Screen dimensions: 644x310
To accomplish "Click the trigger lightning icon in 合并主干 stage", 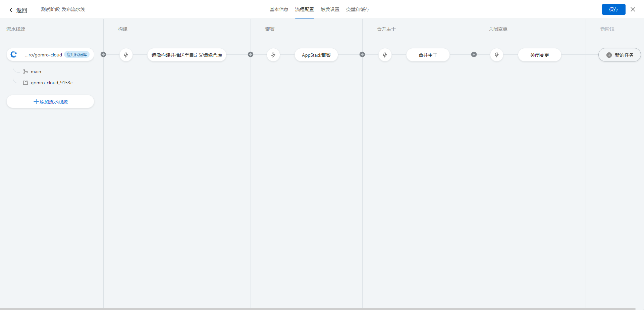I will [x=385, y=55].
